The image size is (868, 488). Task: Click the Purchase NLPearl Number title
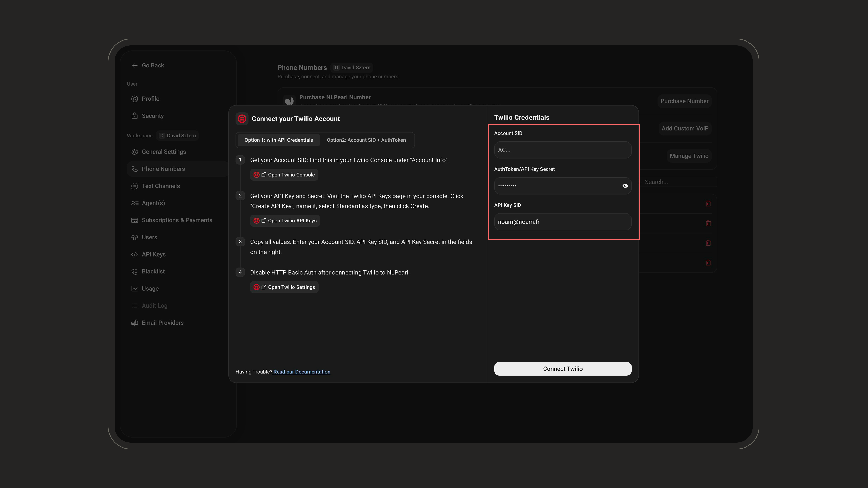335,97
